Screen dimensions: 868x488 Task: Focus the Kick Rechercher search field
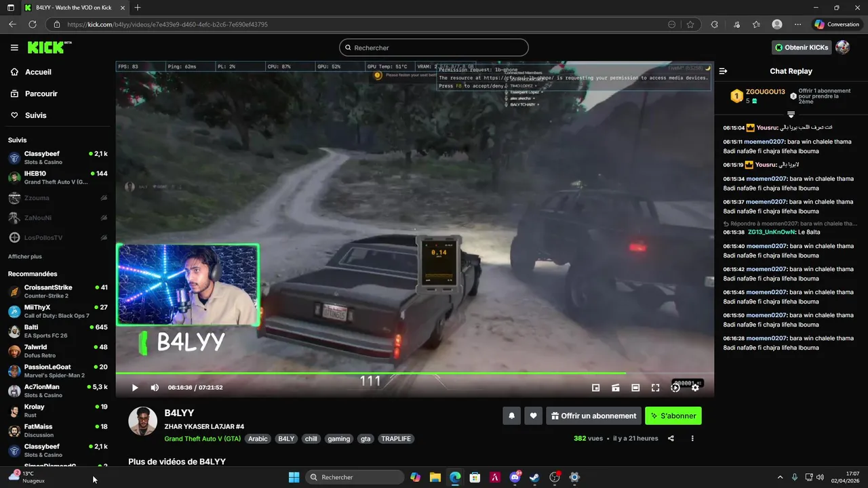pos(434,47)
